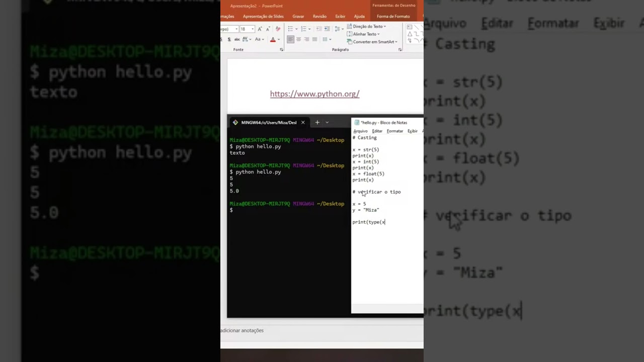Open new terminal tab with plus icon
Image resolution: width=644 pixels, height=362 pixels.
(x=317, y=122)
